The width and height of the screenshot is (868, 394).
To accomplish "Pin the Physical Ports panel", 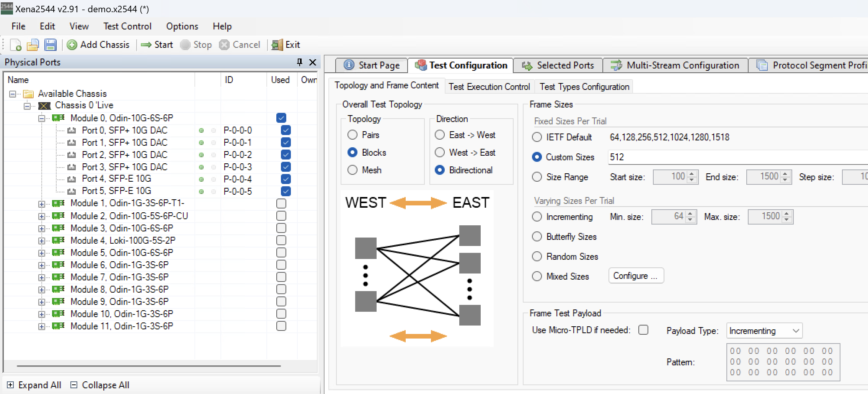I will pos(300,62).
